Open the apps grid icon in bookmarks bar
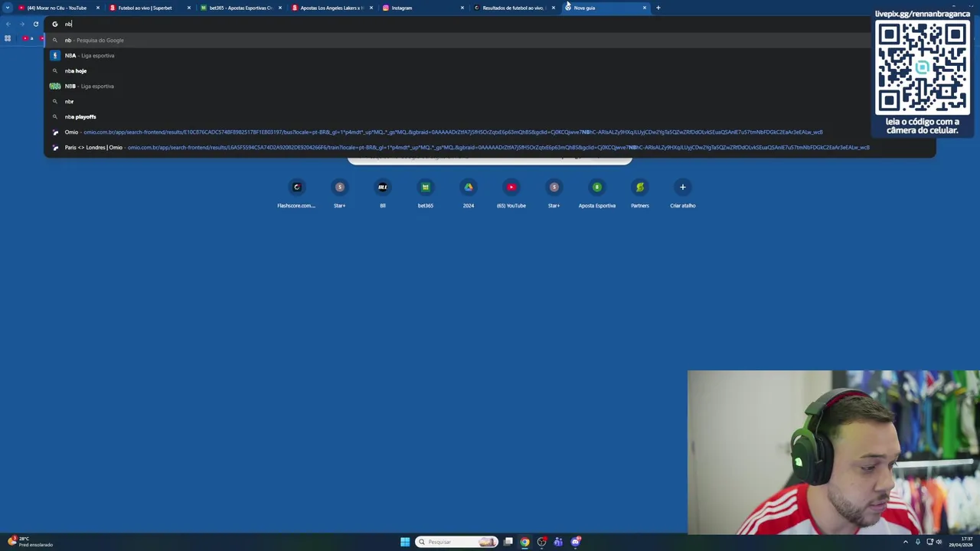The width and height of the screenshot is (980, 551). click(8, 38)
